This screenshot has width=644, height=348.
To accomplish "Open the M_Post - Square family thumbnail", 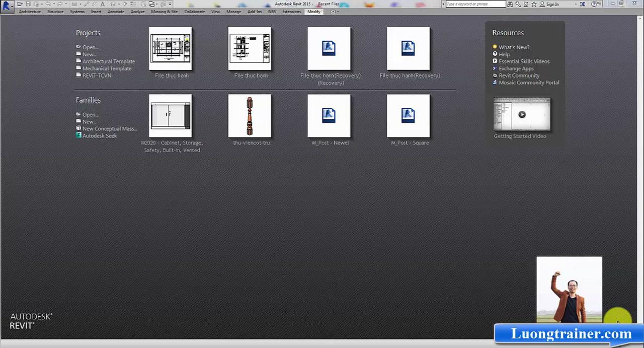I will pos(408,116).
